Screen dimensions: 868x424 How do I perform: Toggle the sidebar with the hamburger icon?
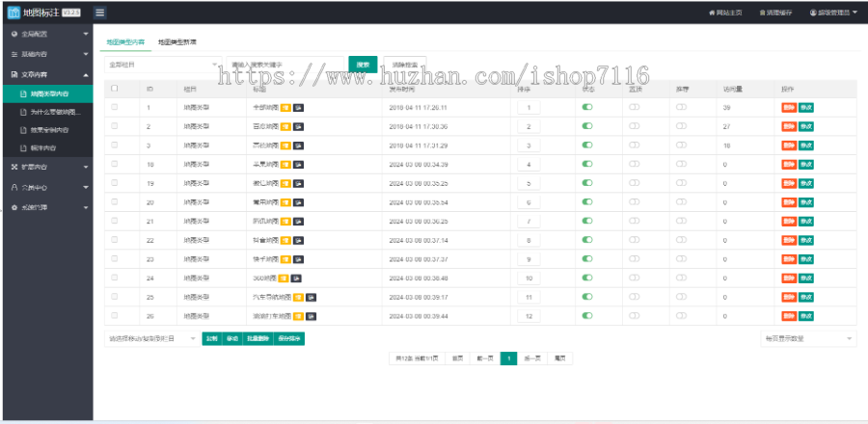100,13
